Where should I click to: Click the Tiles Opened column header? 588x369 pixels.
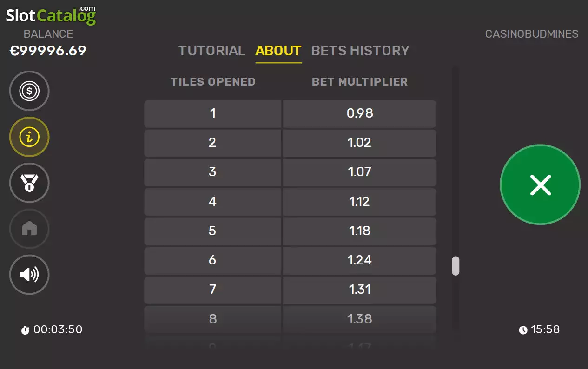point(213,82)
